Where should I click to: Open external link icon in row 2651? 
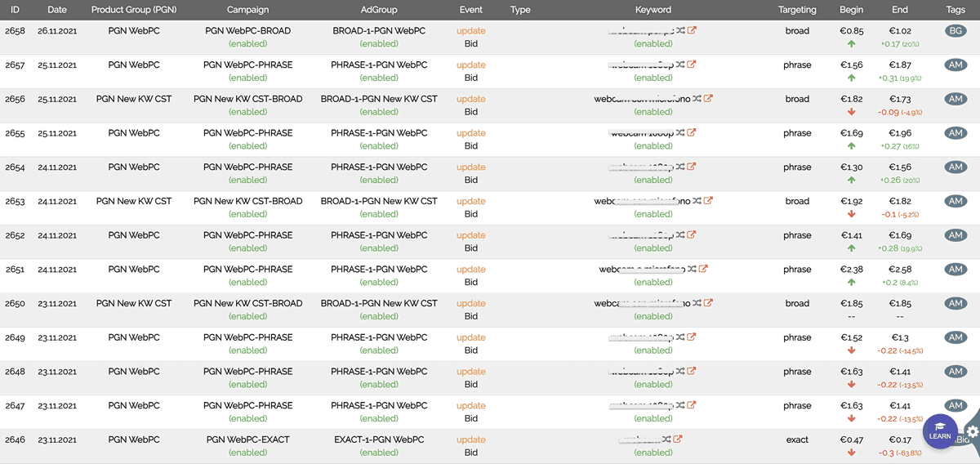coord(703,269)
